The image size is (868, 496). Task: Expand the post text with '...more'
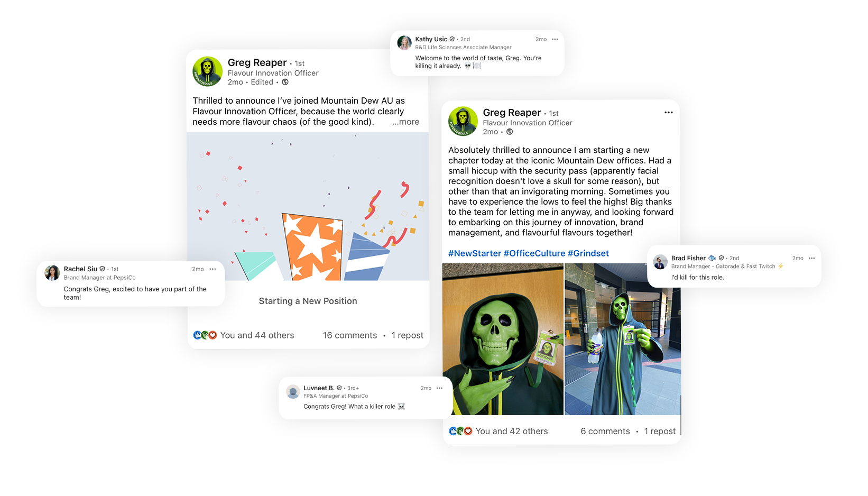click(x=405, y=122)
